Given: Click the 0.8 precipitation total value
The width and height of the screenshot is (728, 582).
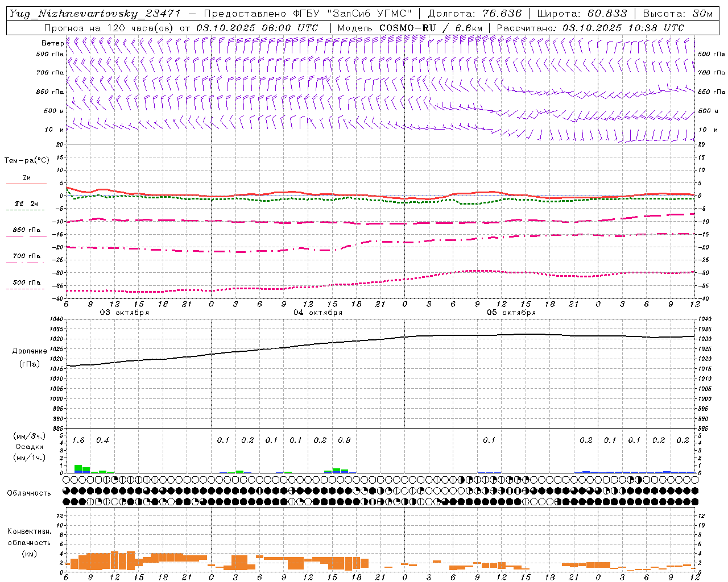Looking at the screenshot, I should click(x=344, y=440).
